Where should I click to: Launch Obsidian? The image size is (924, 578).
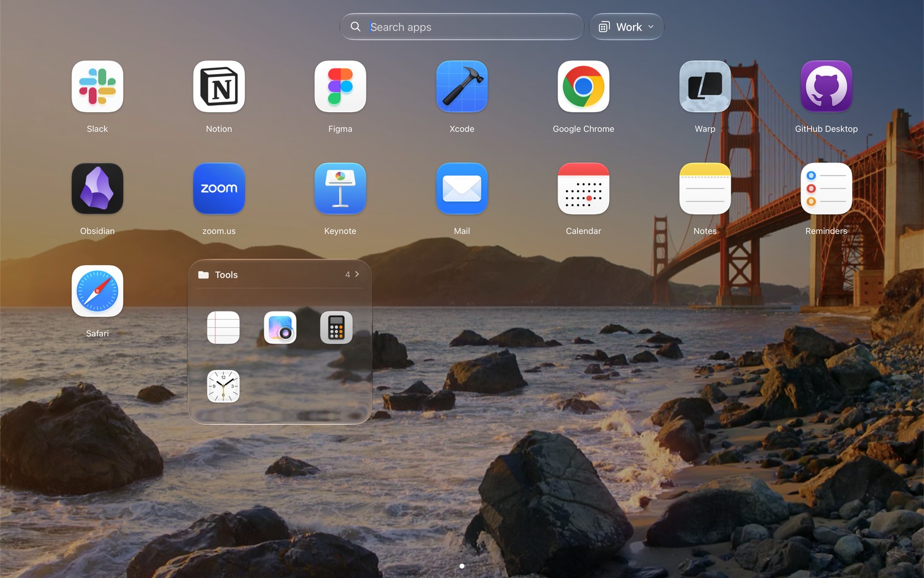coord(97,188)
